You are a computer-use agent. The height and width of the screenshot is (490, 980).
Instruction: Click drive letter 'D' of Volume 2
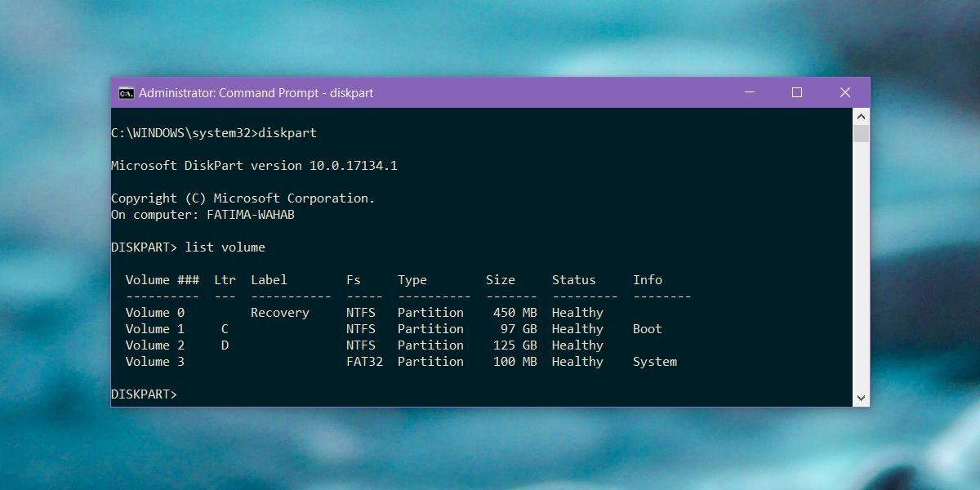pos(225,345)
